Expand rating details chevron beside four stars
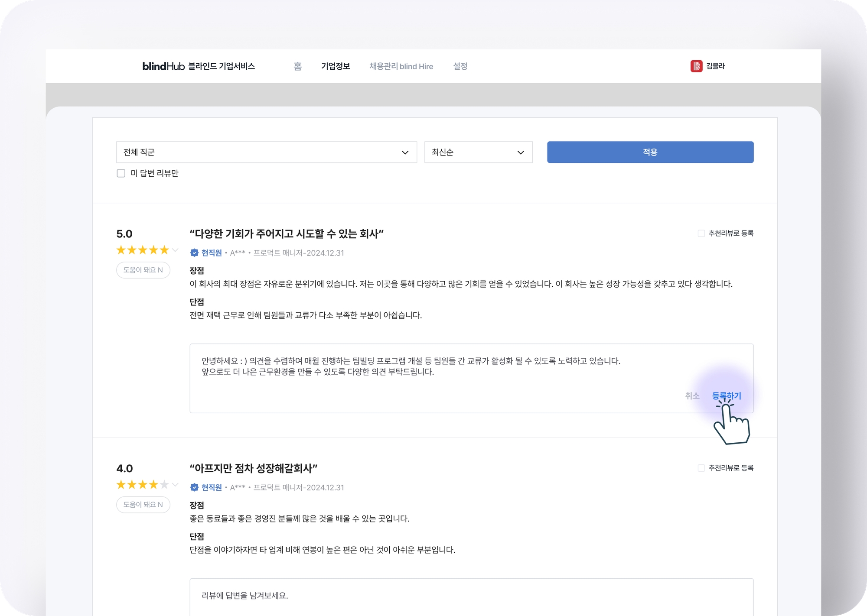The width and height of the screenshot is (867, 616). tap(175, 485)
